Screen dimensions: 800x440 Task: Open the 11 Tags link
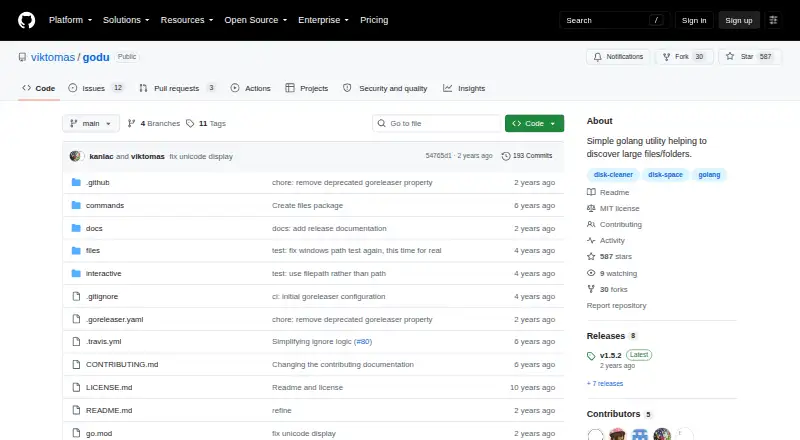point(206,124)
